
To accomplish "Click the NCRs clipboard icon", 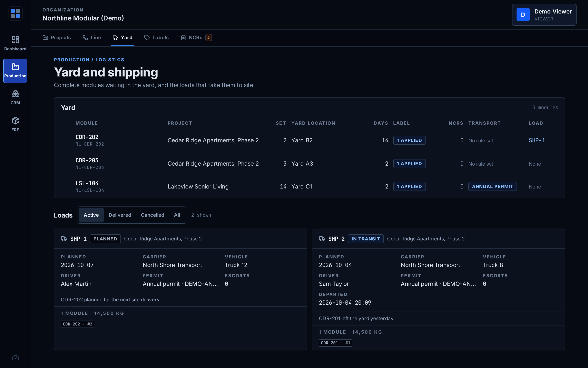I will click(x=183, y=37).
